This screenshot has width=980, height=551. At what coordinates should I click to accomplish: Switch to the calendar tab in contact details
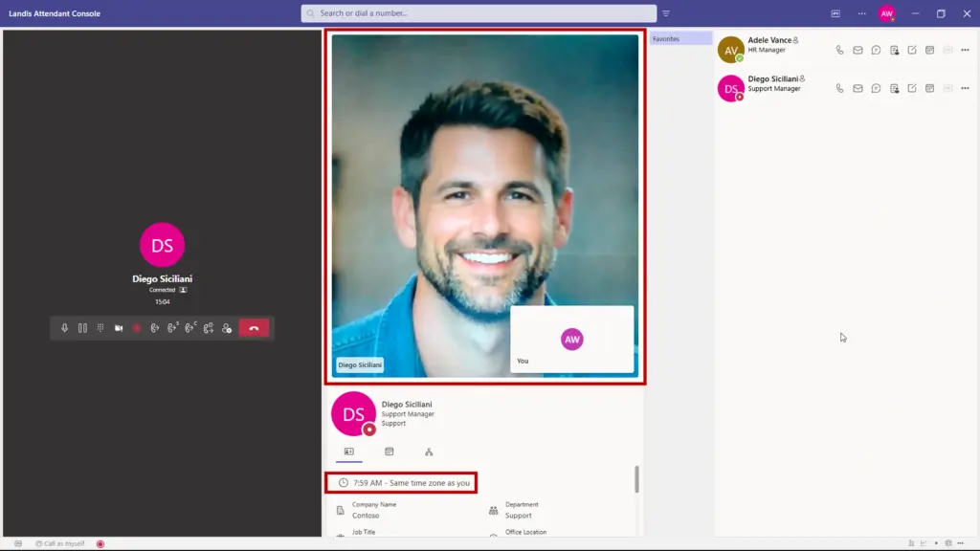click(x=390, y=452)
